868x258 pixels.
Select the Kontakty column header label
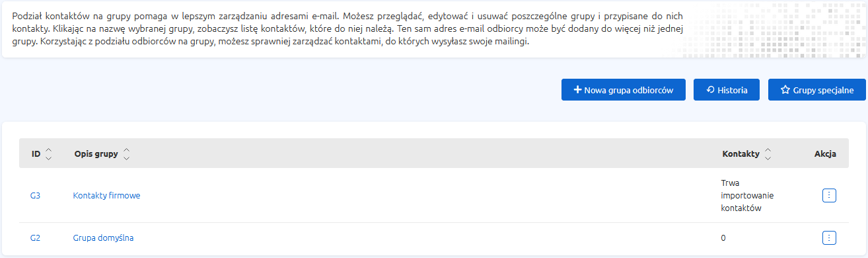741,154
